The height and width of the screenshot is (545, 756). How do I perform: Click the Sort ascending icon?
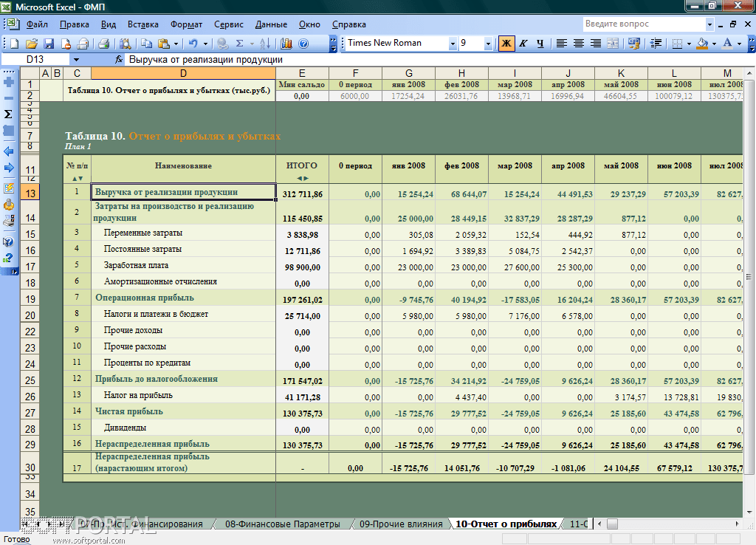[x=265, y=44]
